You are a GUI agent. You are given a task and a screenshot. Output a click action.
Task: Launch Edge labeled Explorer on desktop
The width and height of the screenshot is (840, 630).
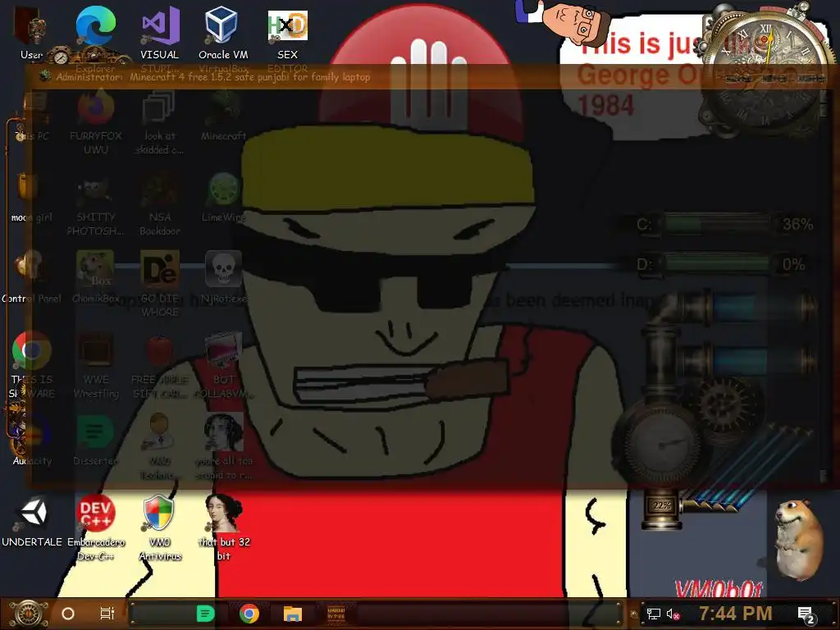95,38
